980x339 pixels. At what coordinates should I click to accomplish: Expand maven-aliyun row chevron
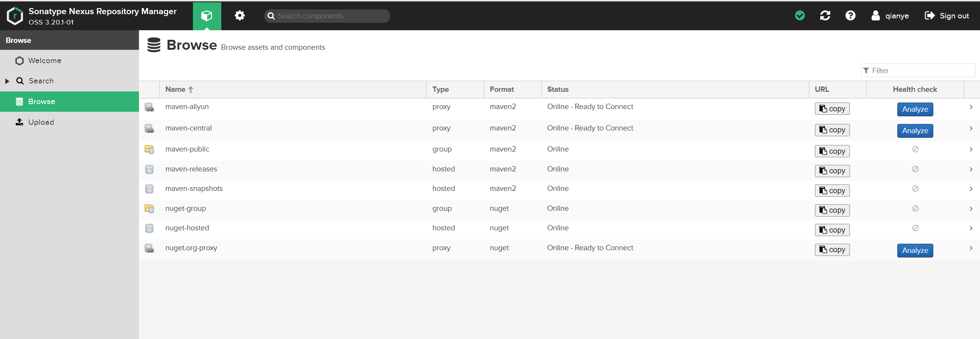pyautogui.click(x=971, y=107)
